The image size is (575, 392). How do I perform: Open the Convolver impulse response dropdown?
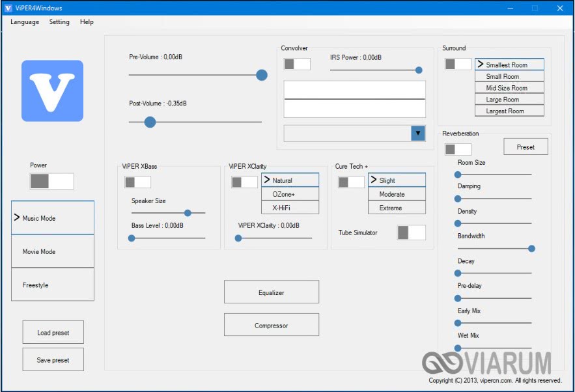coord(418,133)
